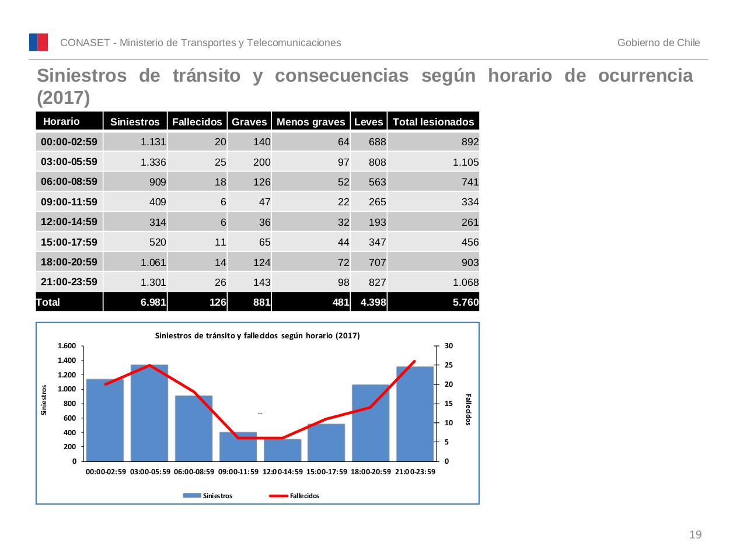Viewport: 747px width, 560px height.
Task: Click the chart title text
Action: (257, 335)
